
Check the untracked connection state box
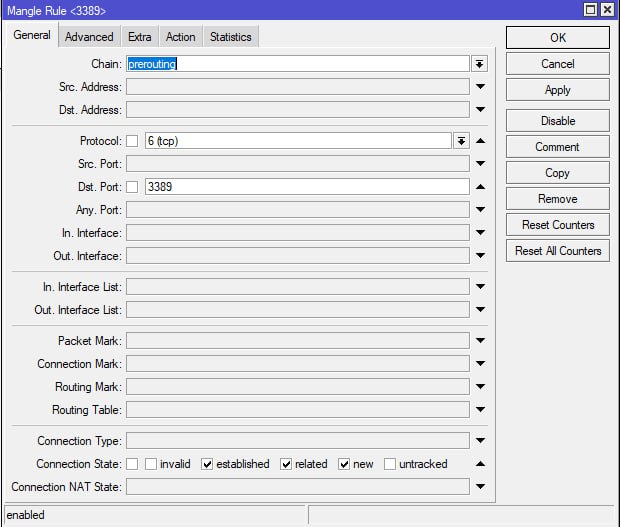390,464
